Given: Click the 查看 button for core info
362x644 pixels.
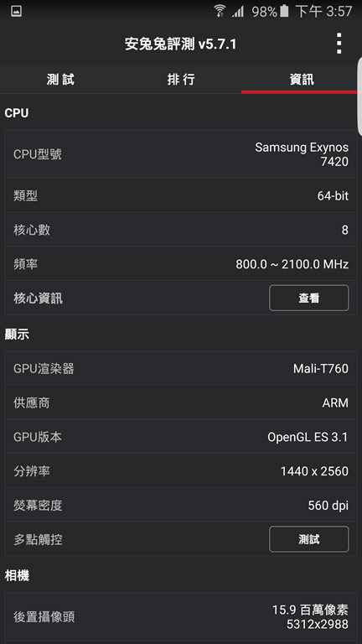Looking at the screenshot, I should (309, 298).
